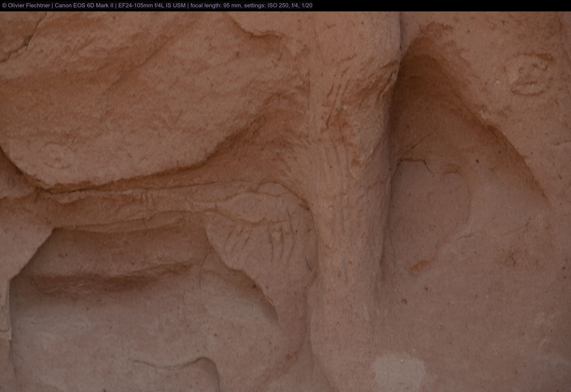Click the displayed rock face photograph
The width and height of the screenshot is (571, 392).
(x=285, y=201)
